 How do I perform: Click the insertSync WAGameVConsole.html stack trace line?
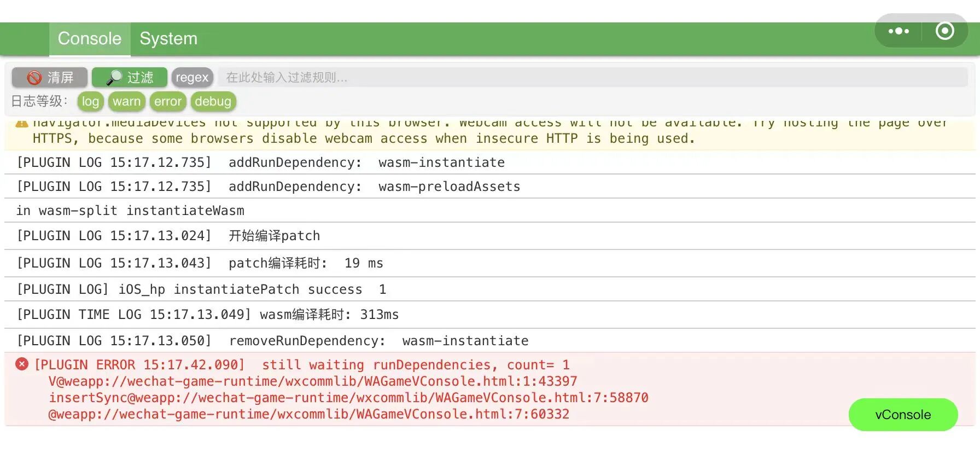pos(348,398)
